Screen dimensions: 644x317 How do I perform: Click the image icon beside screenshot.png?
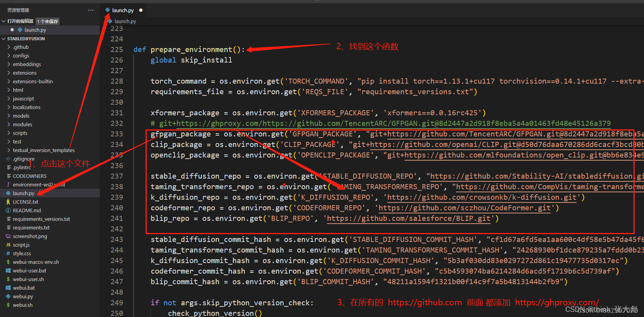pos(8,236)
